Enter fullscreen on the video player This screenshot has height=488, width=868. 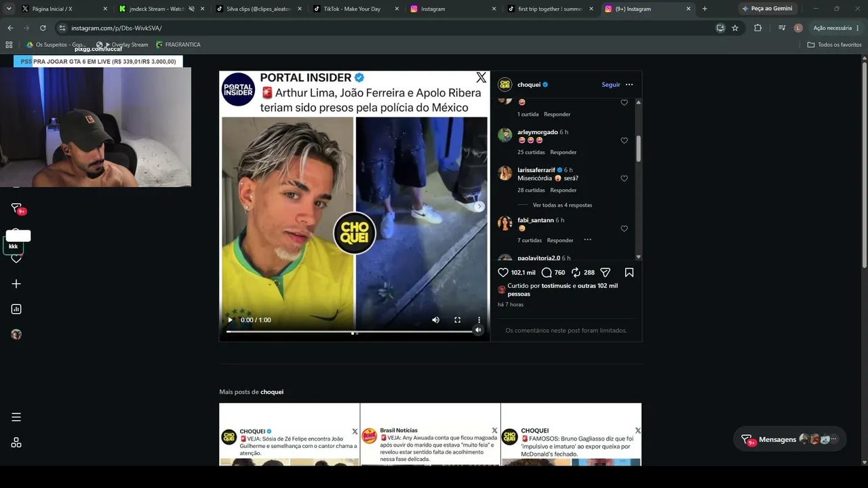(x=457, y=320)
